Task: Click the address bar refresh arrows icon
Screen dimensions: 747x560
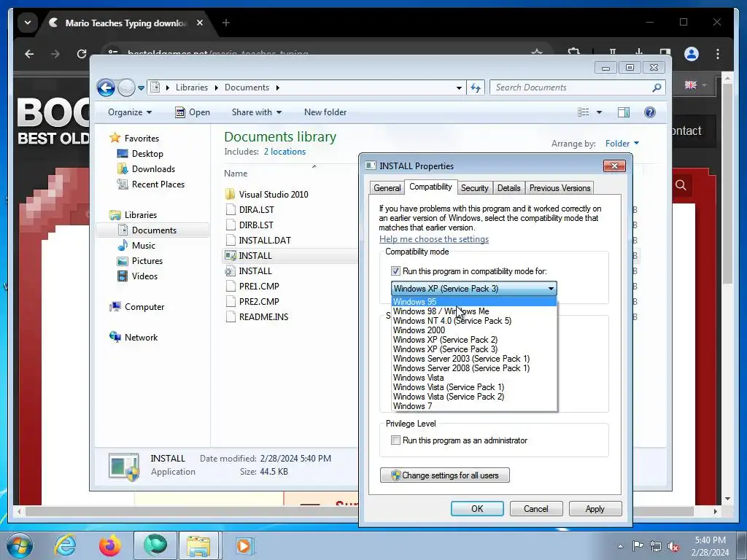Action: click(x=476, y=87)
